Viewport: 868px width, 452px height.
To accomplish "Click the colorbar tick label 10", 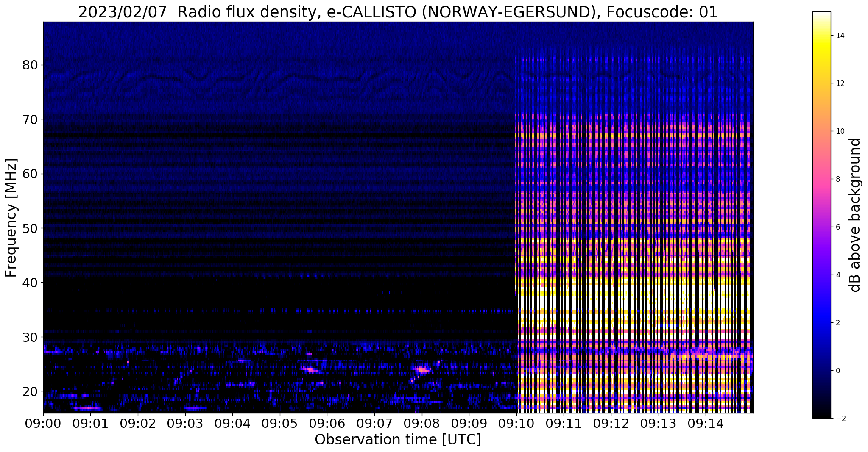I will tap(840, 131).
